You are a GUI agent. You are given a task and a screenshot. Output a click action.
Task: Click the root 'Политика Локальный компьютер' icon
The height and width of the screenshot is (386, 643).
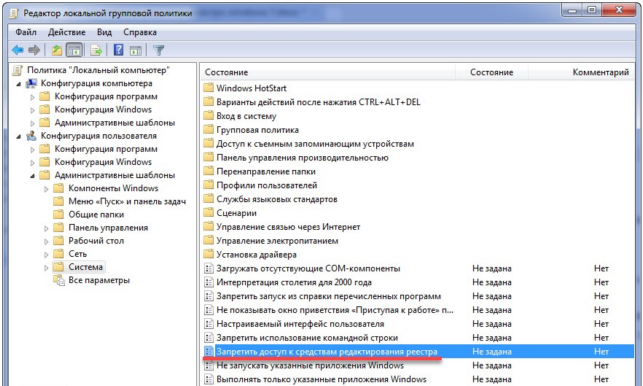tap(17, 70)
